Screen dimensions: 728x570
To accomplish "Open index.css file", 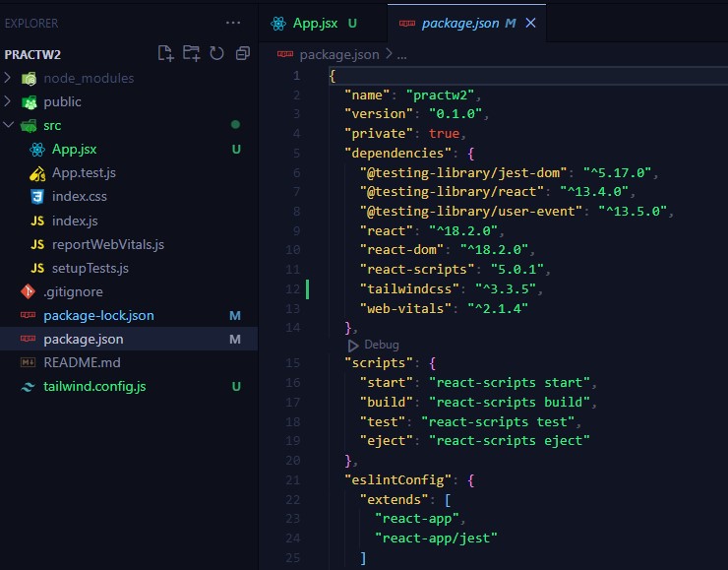I will pos(80,197).
